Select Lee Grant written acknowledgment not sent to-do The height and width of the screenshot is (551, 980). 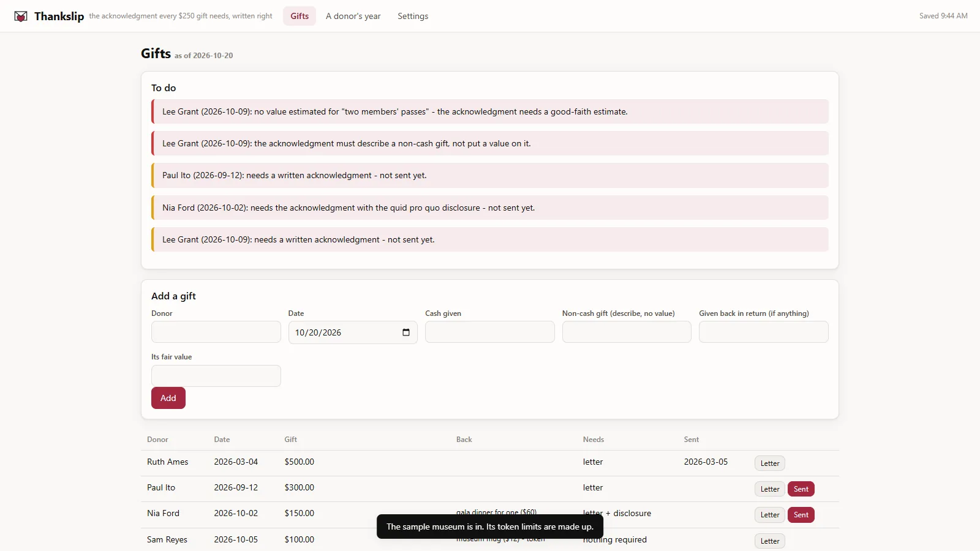click(x=490, y=239)
